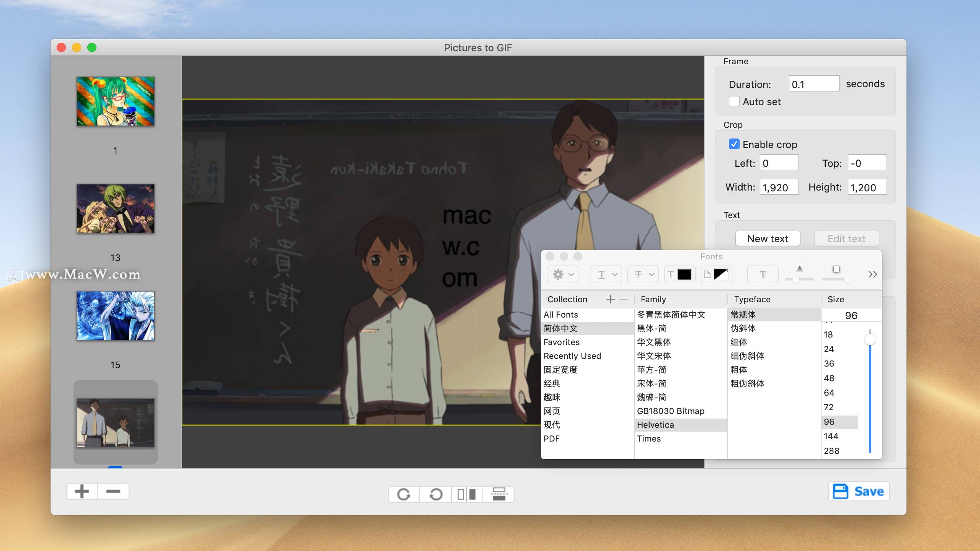This screenshot has height=551, width=980.
Task: Select the 简体中文 collection
Action: tap(587, 328)
